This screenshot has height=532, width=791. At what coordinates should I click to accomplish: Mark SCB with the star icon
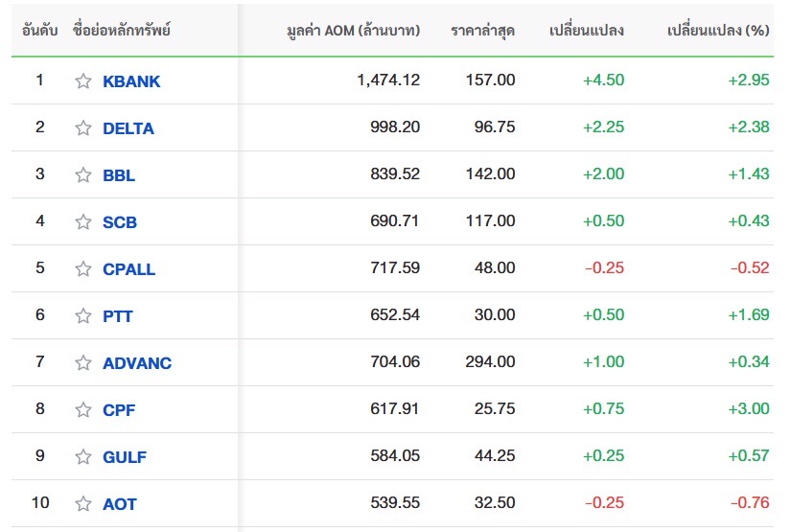click(x=83, y=221)
